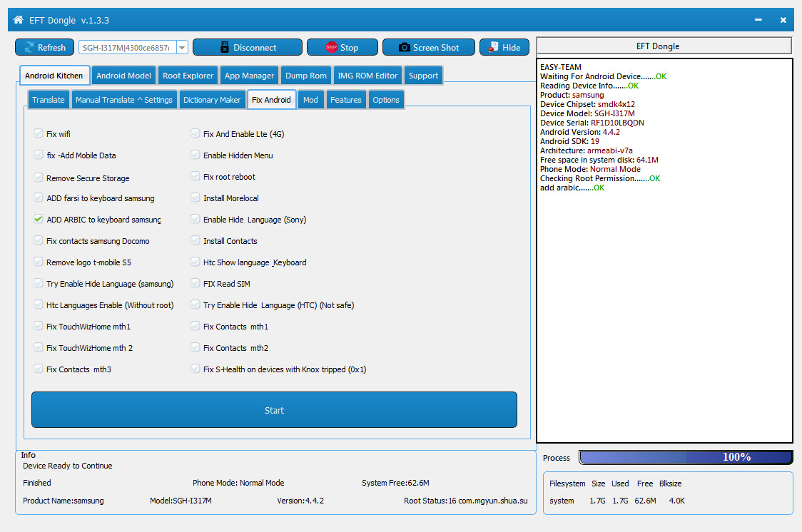
Task: Close the EFT Dongle window
Action: (783, 20)
